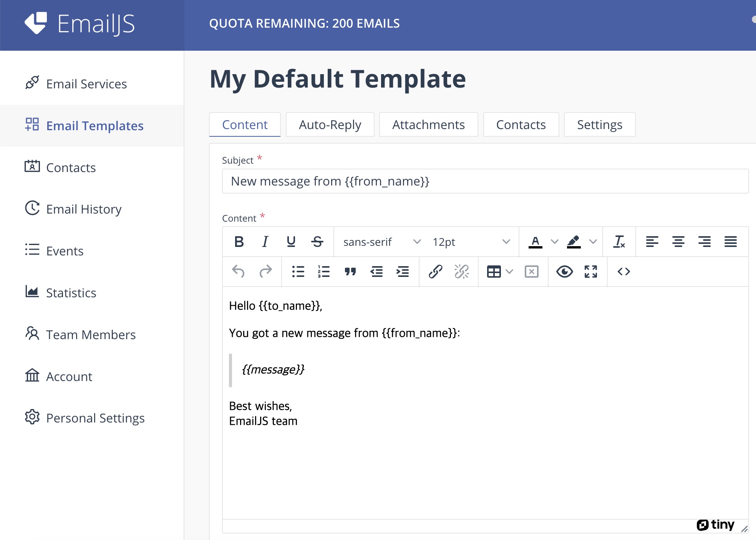Click into the Subject input field
Viewport: 756px width, 540px height.
[x=485, y=181]
